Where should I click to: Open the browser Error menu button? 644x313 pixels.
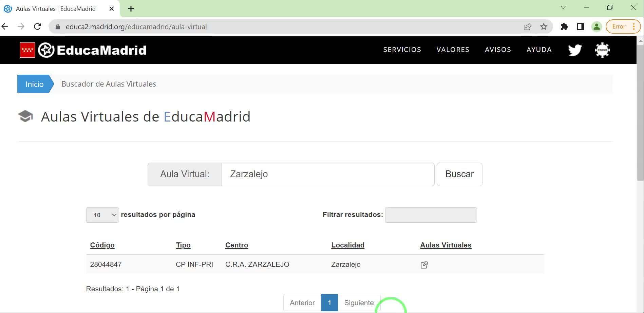[623, 27]
